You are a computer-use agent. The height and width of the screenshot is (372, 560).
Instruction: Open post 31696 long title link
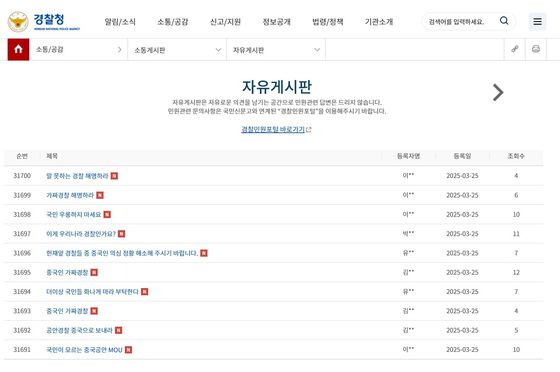(122, 253)
